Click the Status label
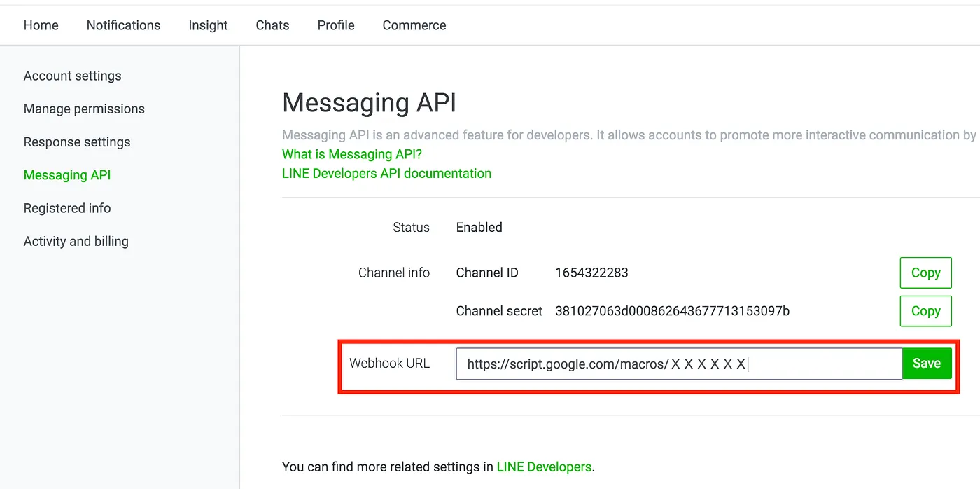This screenshot has height=489, width=980. pos(412,227)
